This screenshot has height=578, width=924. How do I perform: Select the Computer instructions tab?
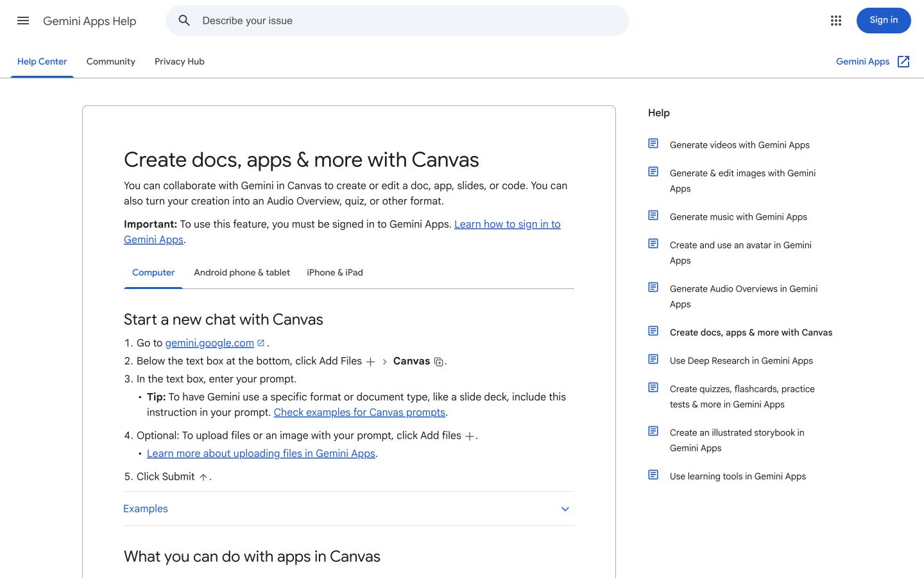153,273
